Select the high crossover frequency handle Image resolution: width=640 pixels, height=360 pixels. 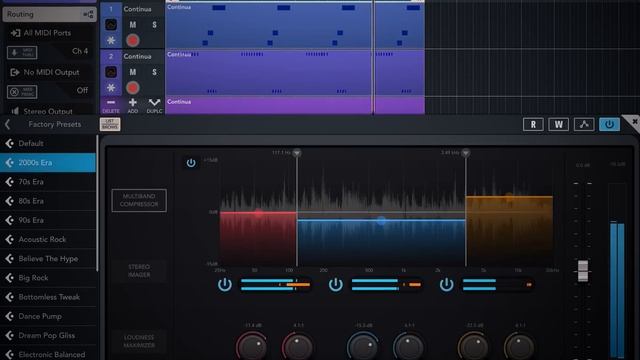465,153
